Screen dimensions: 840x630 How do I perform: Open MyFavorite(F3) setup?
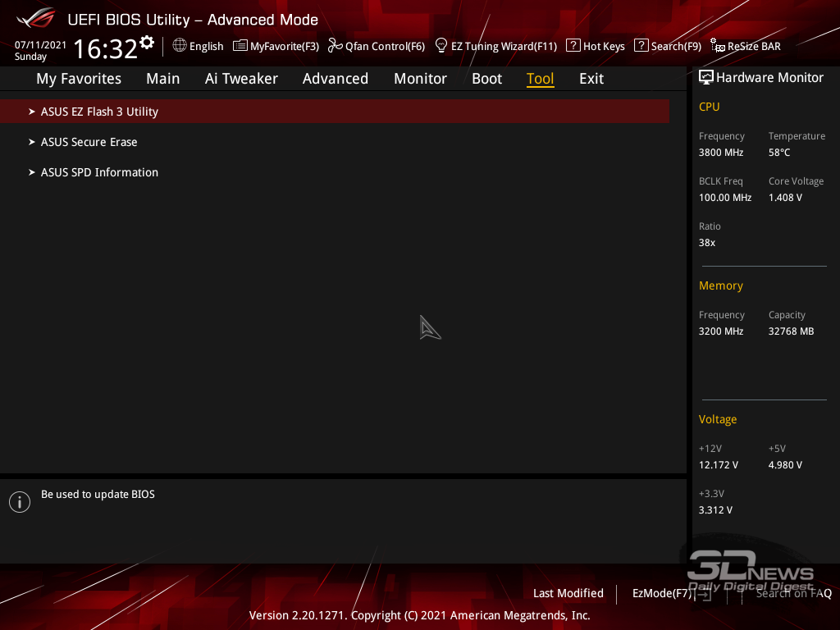[285, 47]
